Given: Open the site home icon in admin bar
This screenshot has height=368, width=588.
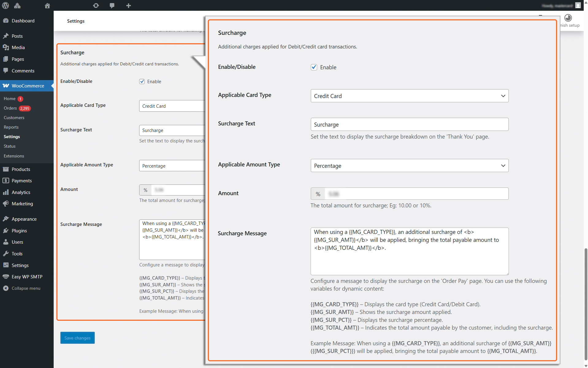Looking at the screenshot, I should pyautogui.click(x=47, y=6).
